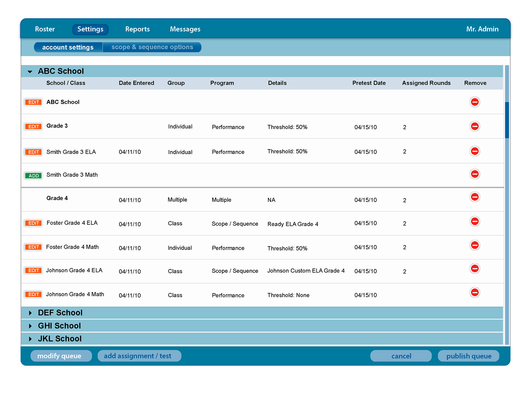The width and height of the screenshot is (532, 399).
Task: Go to the Messages tab
Action: click(x=185, y=29)
